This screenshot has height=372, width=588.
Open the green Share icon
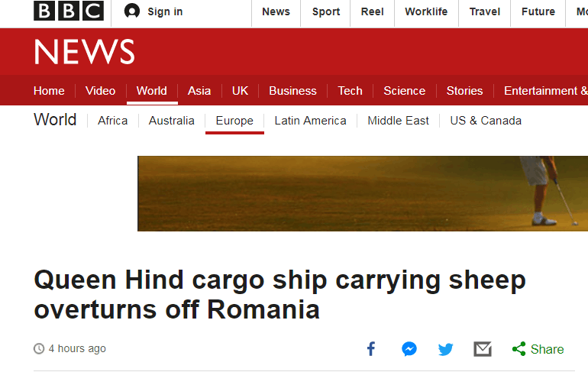(x=519, y=349)
